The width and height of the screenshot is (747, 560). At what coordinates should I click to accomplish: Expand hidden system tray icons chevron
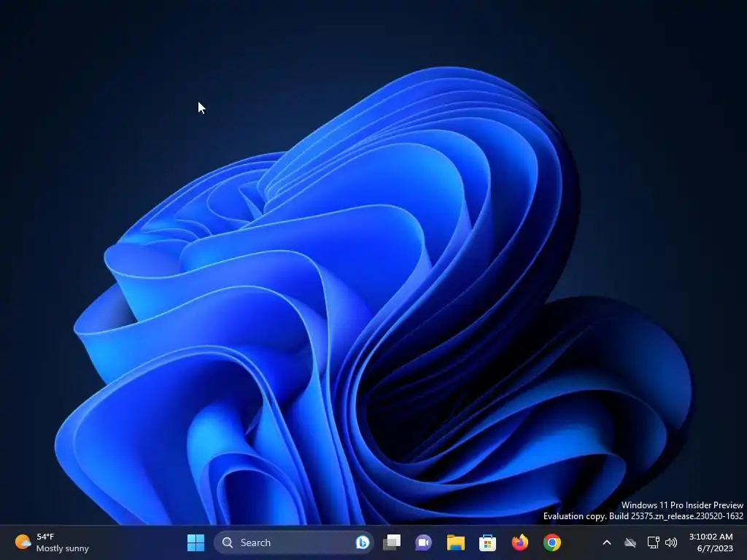coord(606,542)
